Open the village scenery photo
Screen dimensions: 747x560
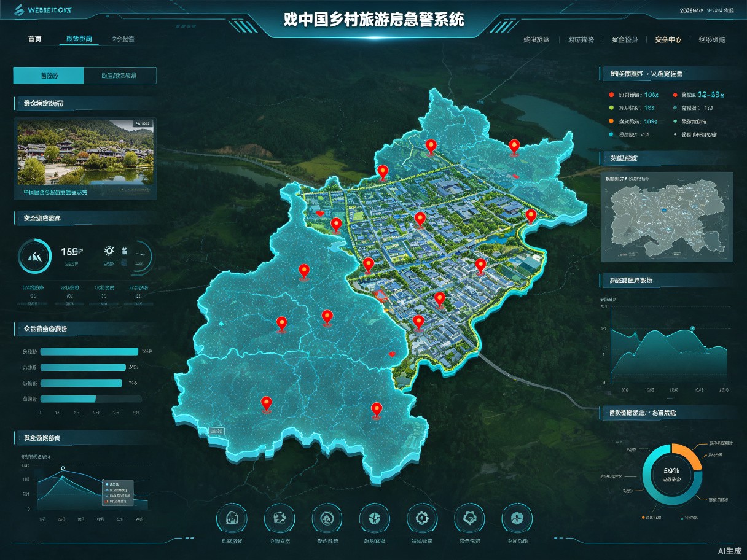click(x=85, y=151)
